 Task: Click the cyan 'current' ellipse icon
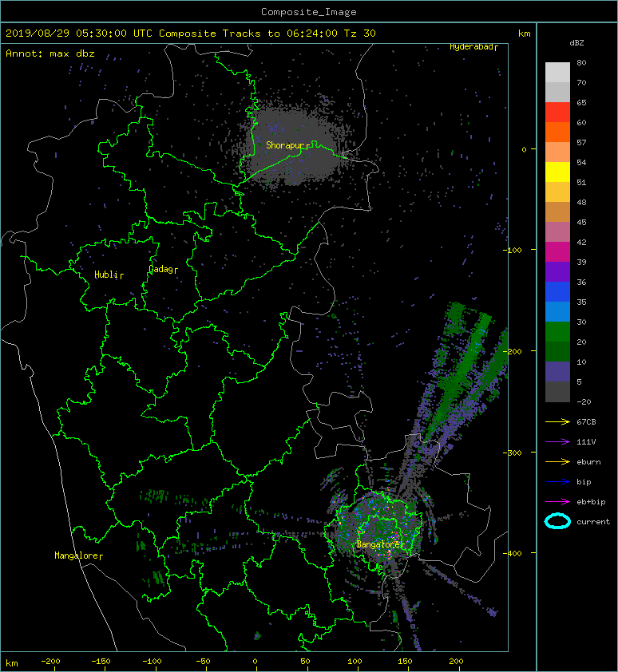coord(557,521)
